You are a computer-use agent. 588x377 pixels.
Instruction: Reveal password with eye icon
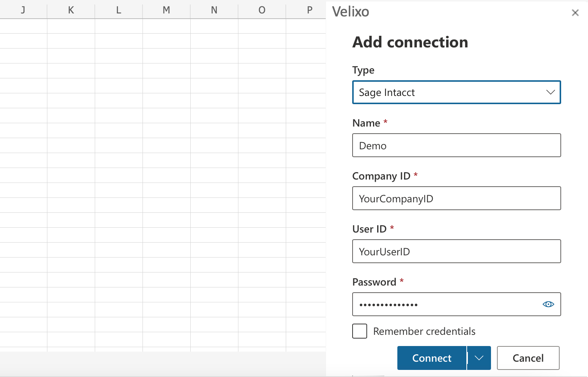548,304
